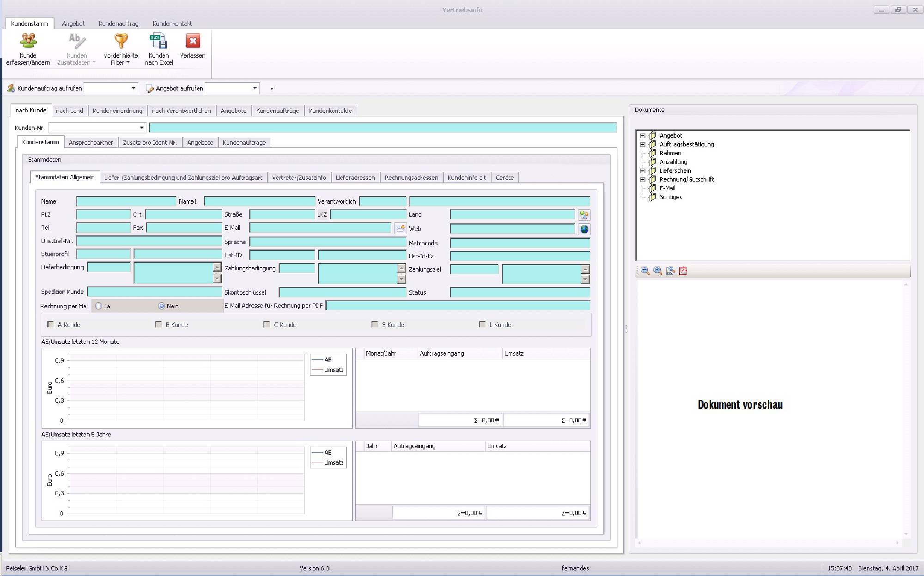Click the Angebot aufrufen pencil icon
The width and height of the screenshot is (924, 576).
[150, 88]
